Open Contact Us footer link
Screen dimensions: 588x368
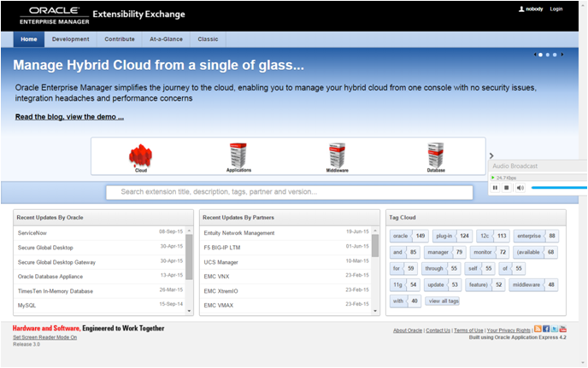438,330
